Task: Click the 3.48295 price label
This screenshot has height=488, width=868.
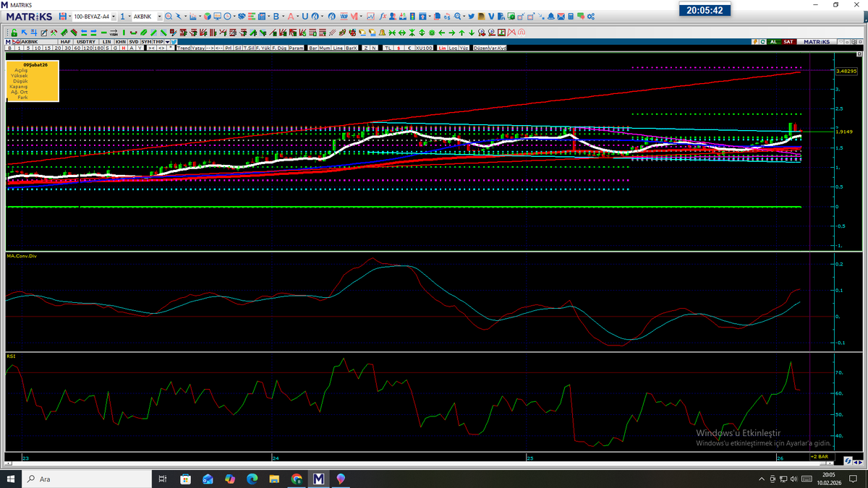Action: pos(845,72)
